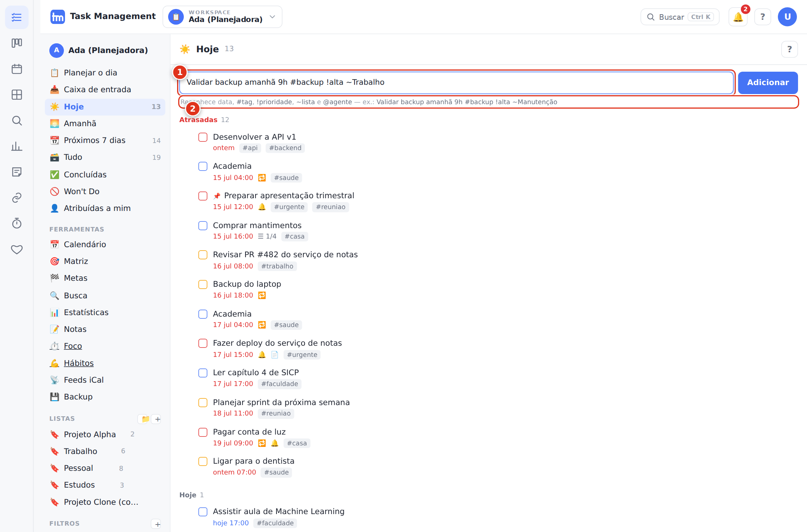Open the matrix grid icon in the rail
The width and height of the screenshot is (807, 532).
(17, 95)
